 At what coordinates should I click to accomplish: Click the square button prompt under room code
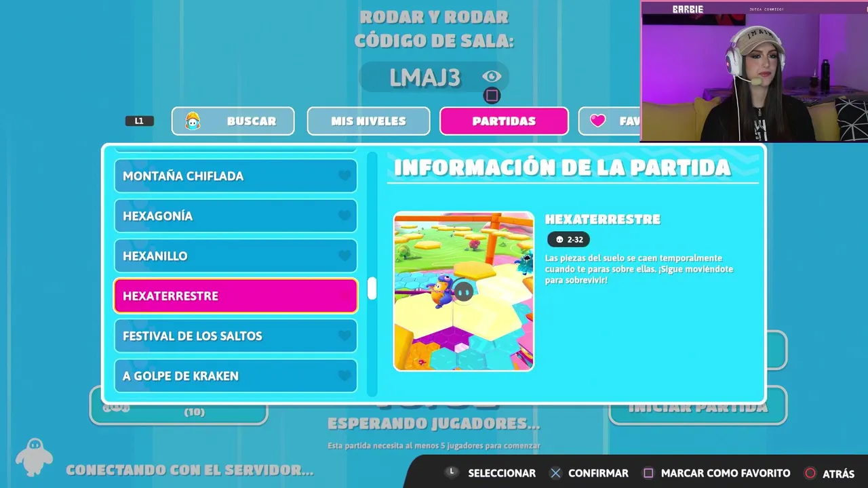pos(492,96)
